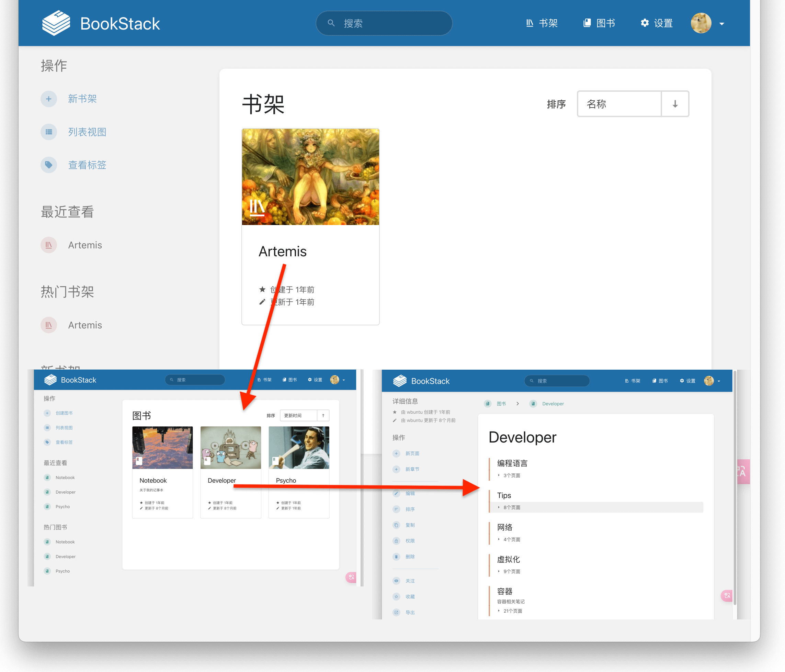Toggle sort direction arrow button
Image resolution: width=785 pixels, height=672 pixels.
click(675, 104)
